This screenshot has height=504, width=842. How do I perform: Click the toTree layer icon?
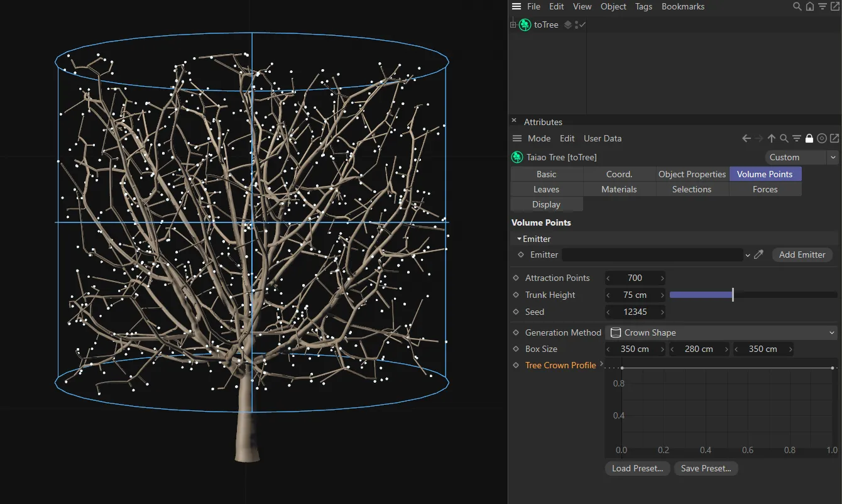point(568,25)
